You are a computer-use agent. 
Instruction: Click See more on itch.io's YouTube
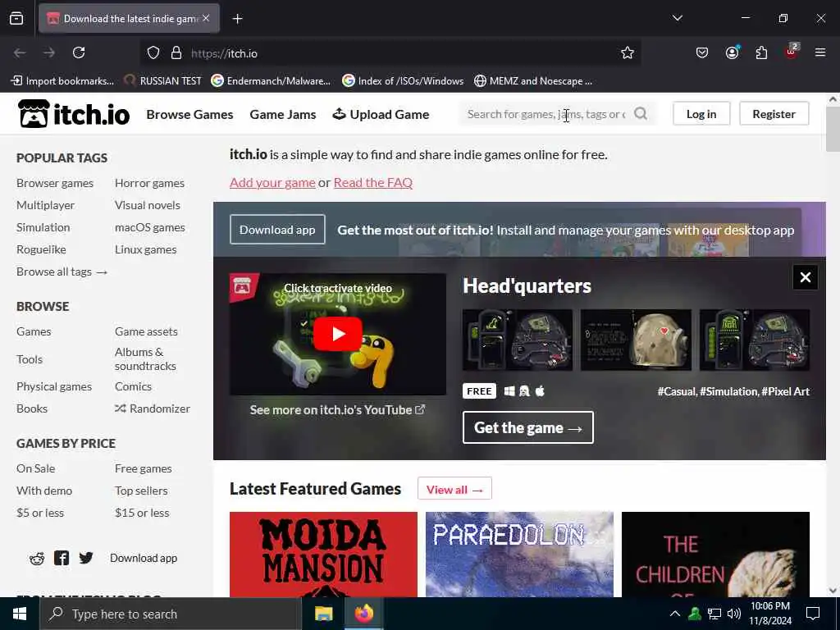[337, 410]
